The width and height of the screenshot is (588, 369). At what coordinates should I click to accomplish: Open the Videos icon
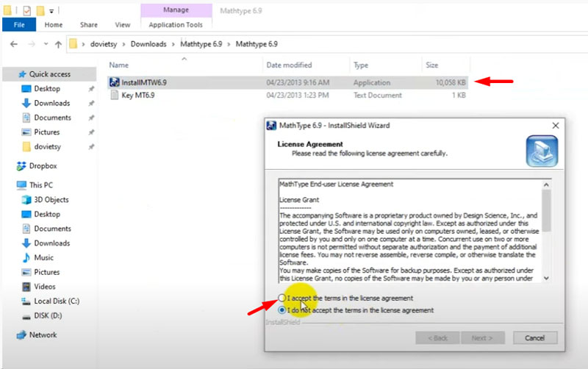tap(26, 287)
